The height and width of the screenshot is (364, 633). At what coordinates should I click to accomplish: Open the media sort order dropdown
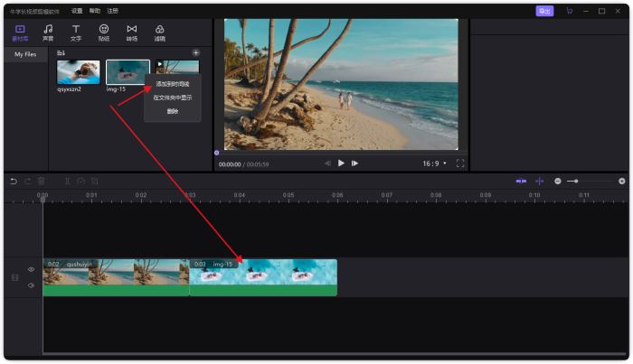point(61,53)
